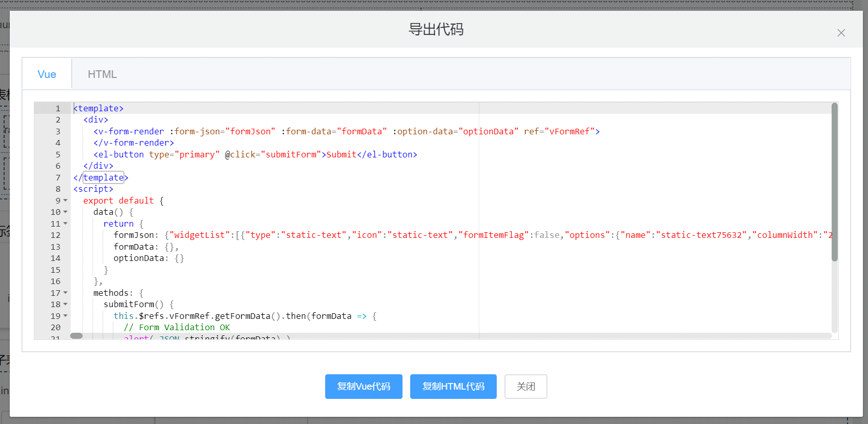
Task: Close the 导出代码 dialog with X icon
Action: [841, 33]
